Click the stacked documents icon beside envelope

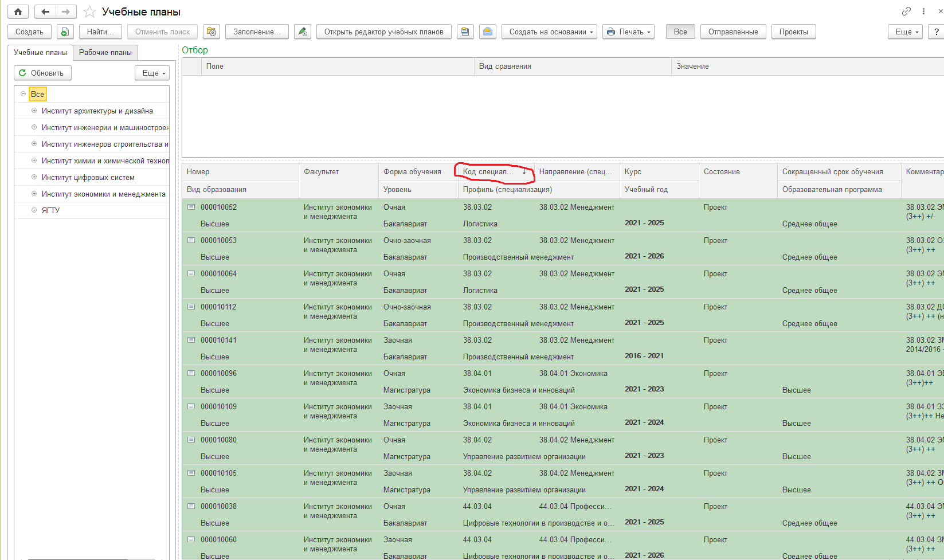[465, 32]
